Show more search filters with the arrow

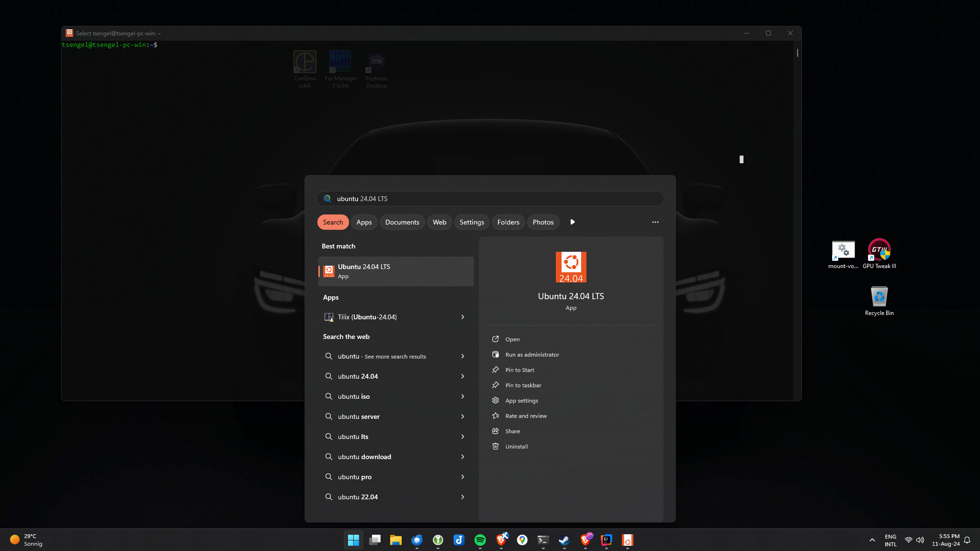pyautogui.click(x=573, y=222)
